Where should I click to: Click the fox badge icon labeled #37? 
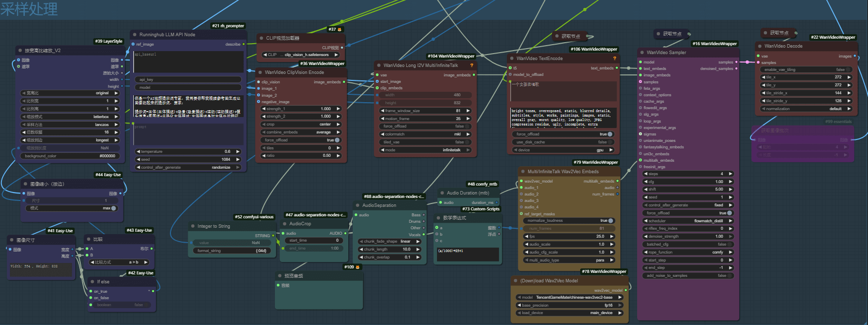[x=339, y=29]
